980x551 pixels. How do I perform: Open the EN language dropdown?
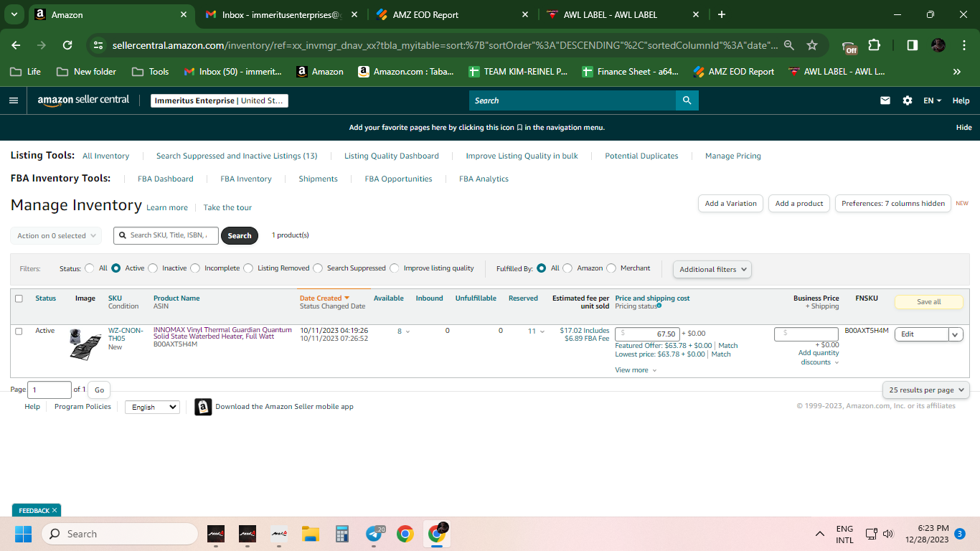(x=933, y=100)
